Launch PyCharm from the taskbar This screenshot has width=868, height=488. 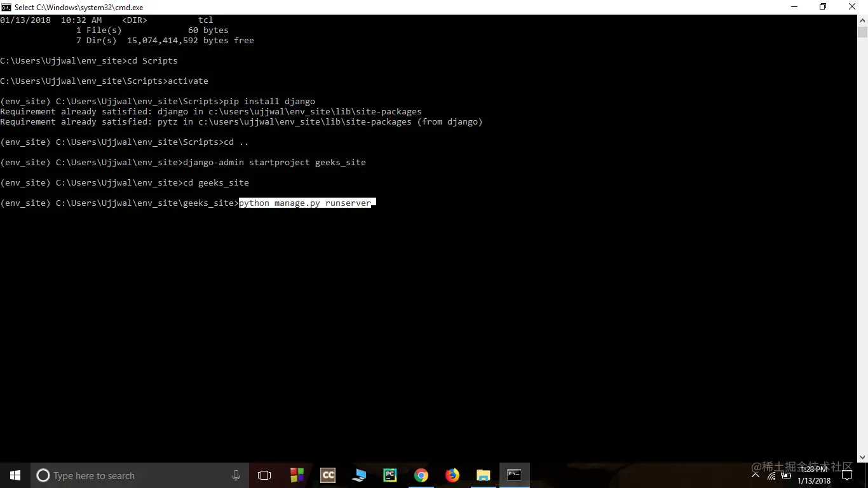390,475
